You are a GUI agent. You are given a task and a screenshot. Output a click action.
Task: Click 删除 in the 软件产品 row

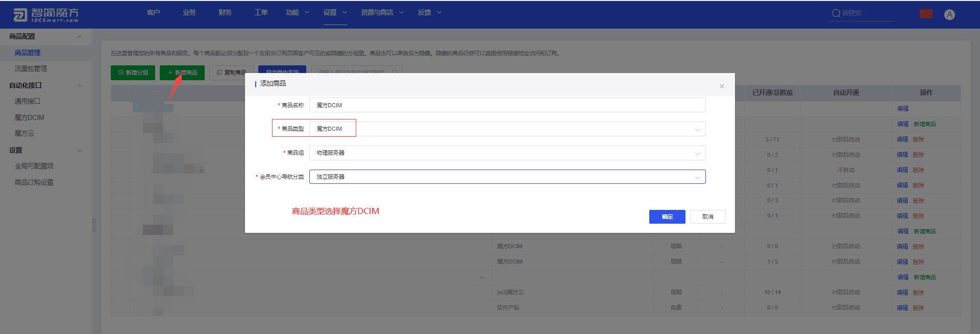click(918, 308)
